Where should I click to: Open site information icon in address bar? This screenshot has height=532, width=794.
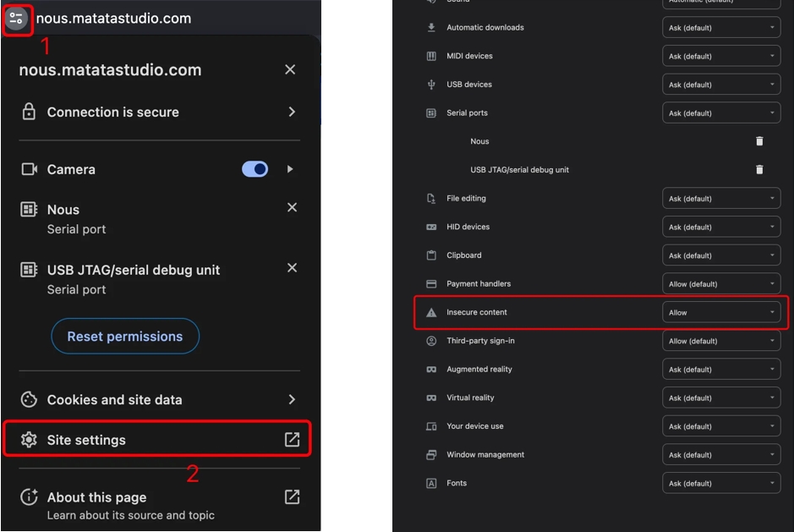click(16, 19)
